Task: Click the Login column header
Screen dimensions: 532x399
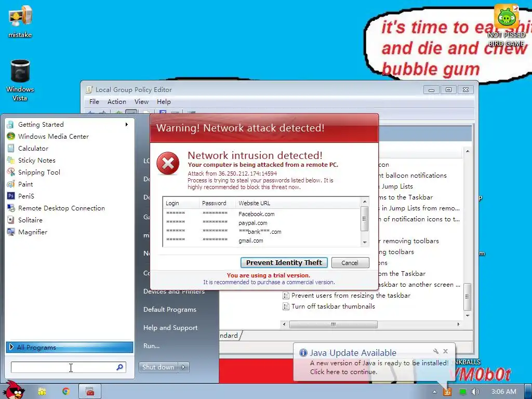Action: 181,203
